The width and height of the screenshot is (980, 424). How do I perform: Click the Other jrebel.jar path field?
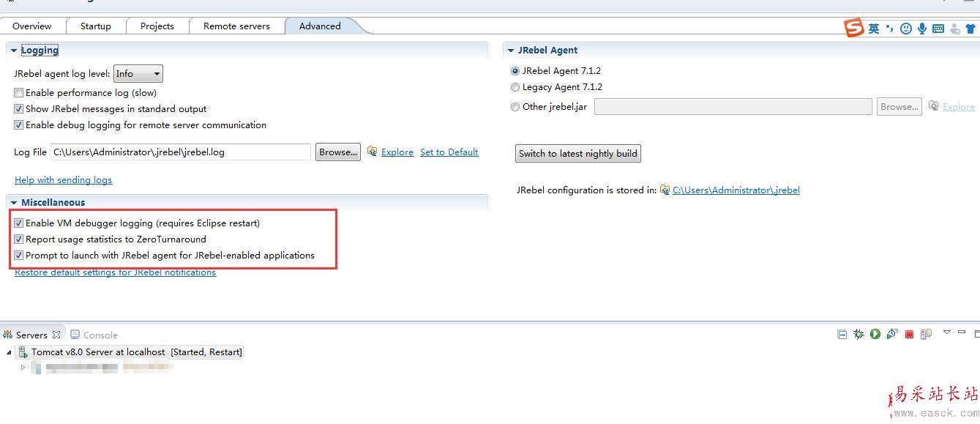[x=733, y=107]
